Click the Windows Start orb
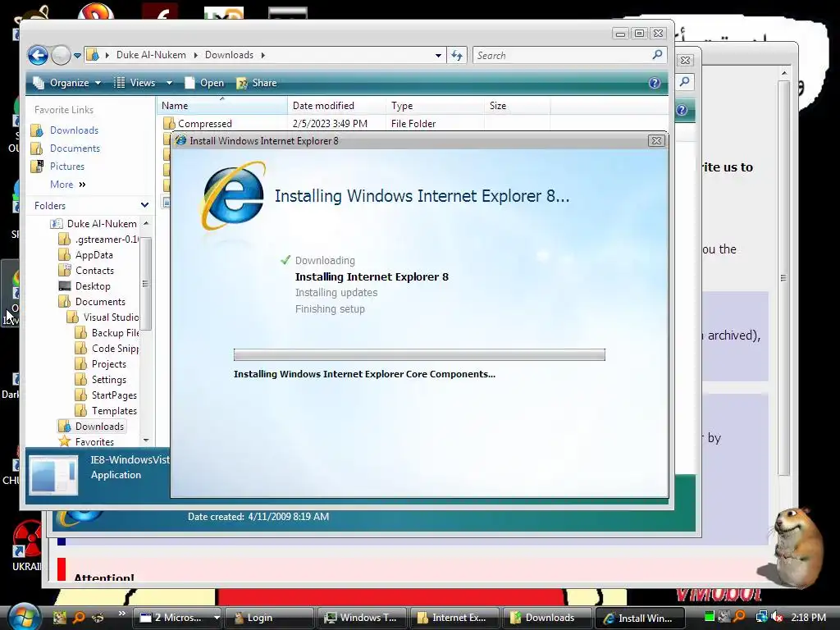 (22, 617)
